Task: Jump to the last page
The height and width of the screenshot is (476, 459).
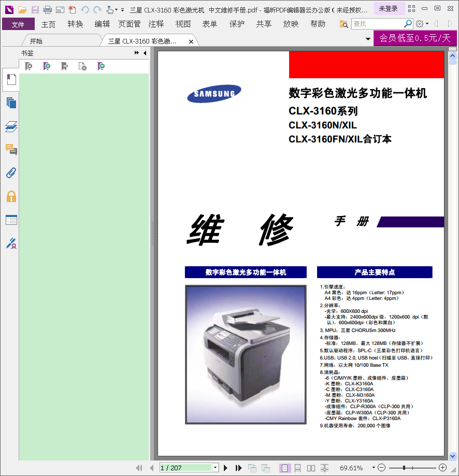Action: pyautogui.click(x=239, y=468)
